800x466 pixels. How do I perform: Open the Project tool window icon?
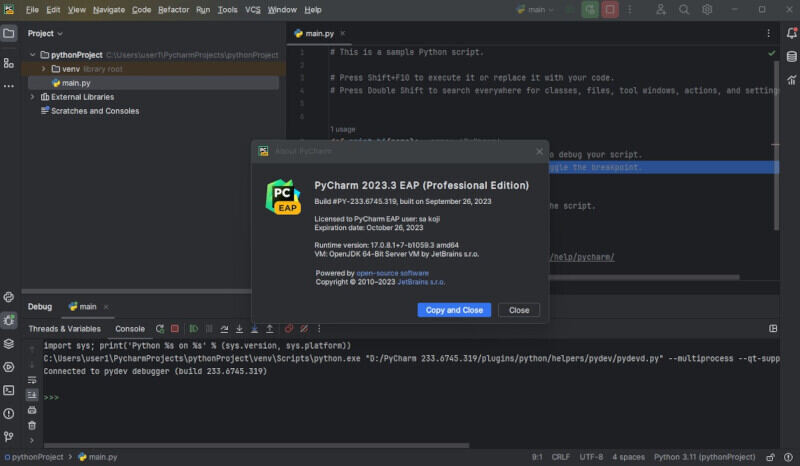pyautogui.click(x=9, y=34)
